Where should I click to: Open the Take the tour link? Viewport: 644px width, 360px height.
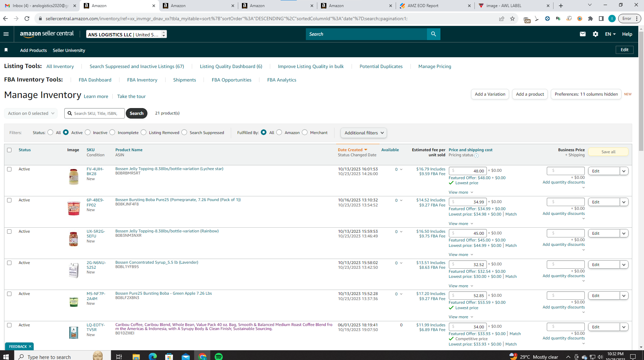pos(131,96)
